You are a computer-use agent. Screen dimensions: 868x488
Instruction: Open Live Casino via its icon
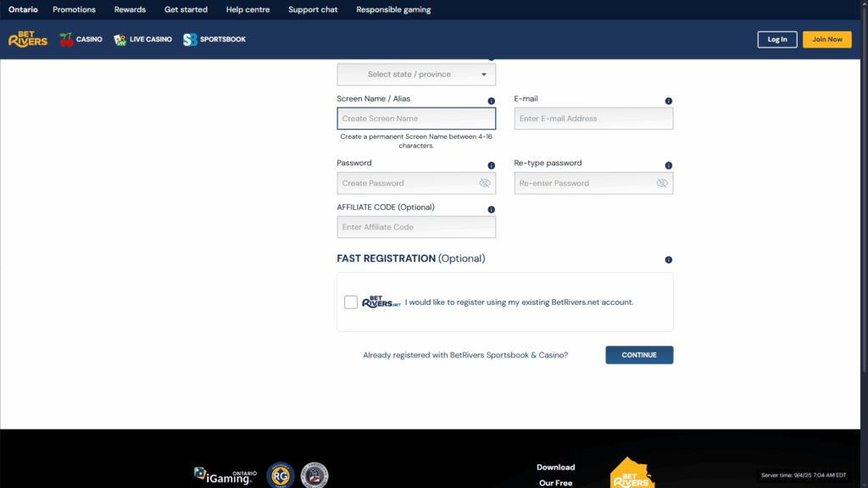coord(119,39)
